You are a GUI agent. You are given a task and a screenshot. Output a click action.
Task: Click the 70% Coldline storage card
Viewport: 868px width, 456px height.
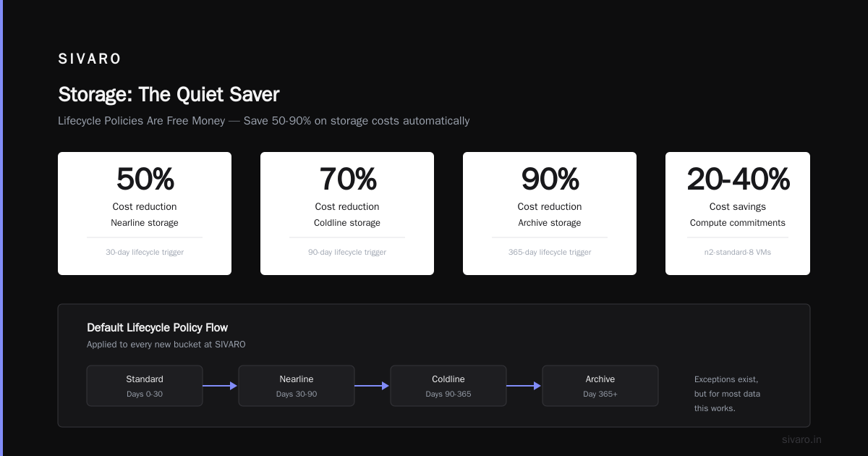347,214
